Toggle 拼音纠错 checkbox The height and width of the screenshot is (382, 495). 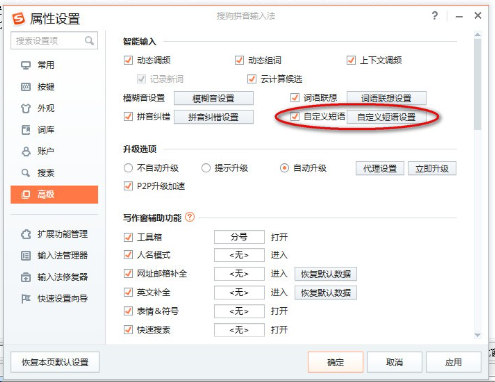(128, 116)
